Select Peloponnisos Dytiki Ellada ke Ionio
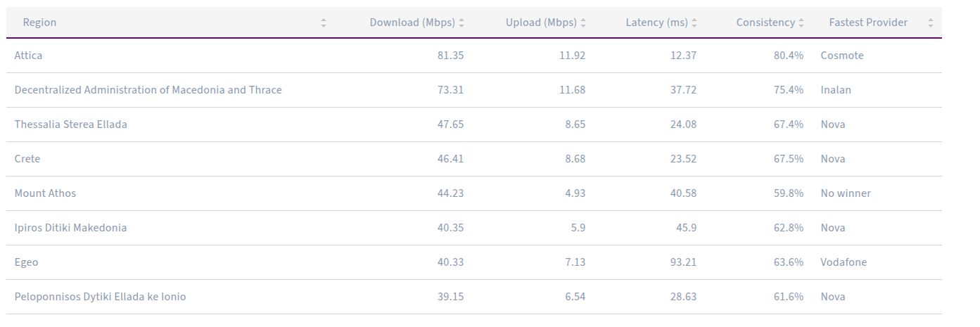This screenshot has height=327, width=980. (100, 297)
